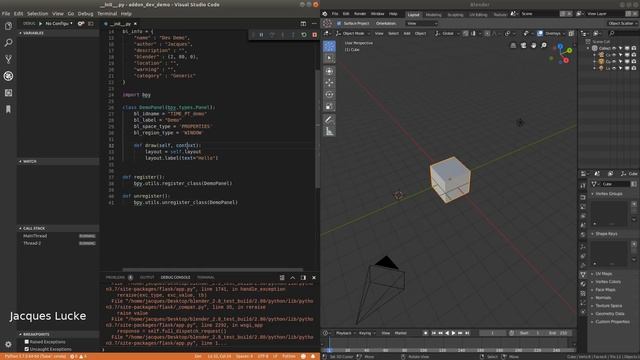This screenshot has width=640, height=360.
Task: Open the VS Code Search view
Action: point(8,42)
